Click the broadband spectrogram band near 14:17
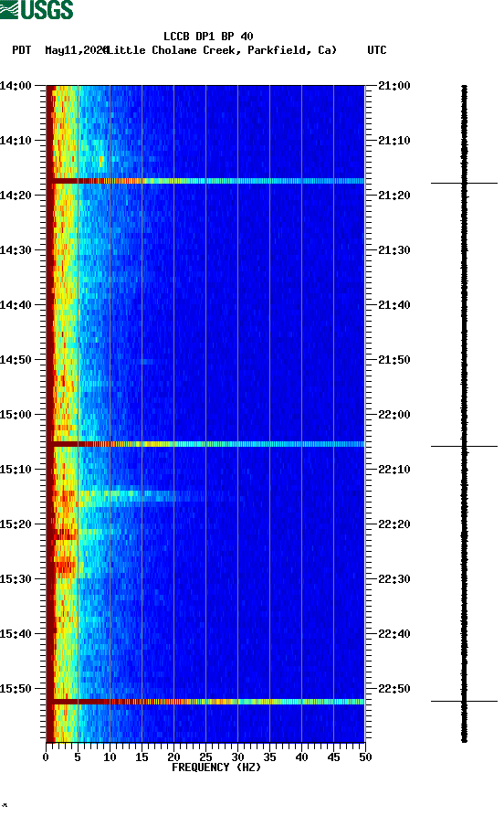Screen dimensions: 504x815 coord(205,181)
